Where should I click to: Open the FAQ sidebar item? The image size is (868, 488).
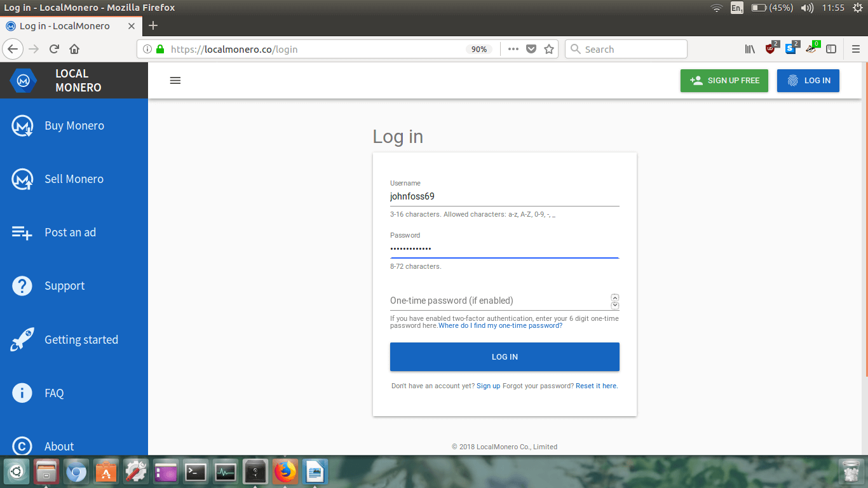(54, 393)
